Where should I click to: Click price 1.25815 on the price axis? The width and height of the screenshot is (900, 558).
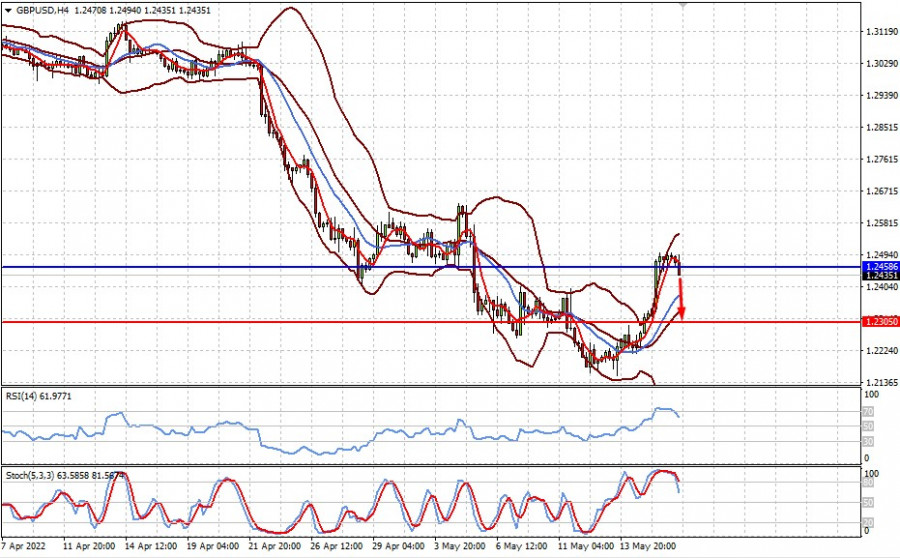click(882, 223)
